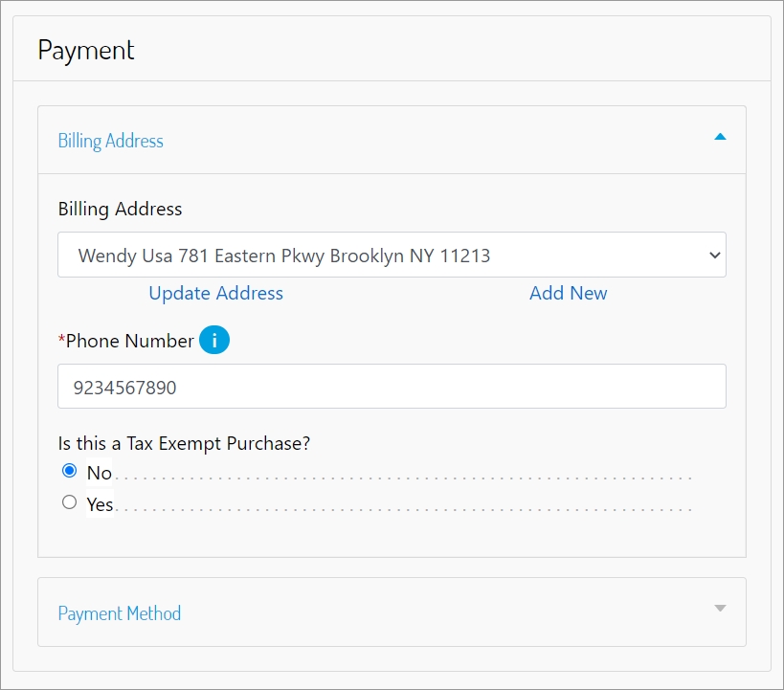Select the No radio button for tax exempt
The height and width of the screenshot is (690, 784).
pos(69,471)
